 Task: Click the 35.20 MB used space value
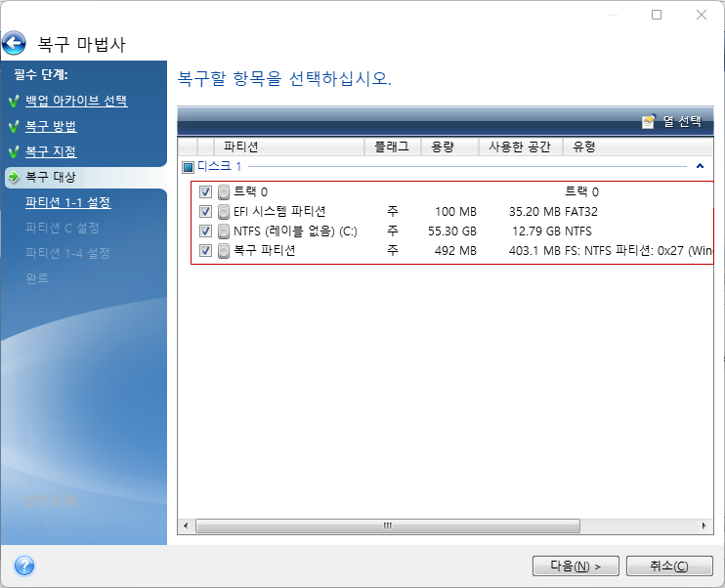[x=535, y=212]
